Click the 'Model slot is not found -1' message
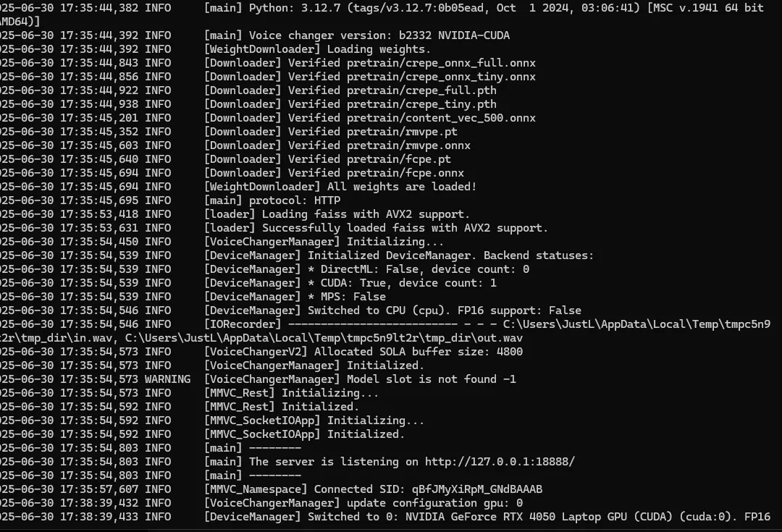 432,379
